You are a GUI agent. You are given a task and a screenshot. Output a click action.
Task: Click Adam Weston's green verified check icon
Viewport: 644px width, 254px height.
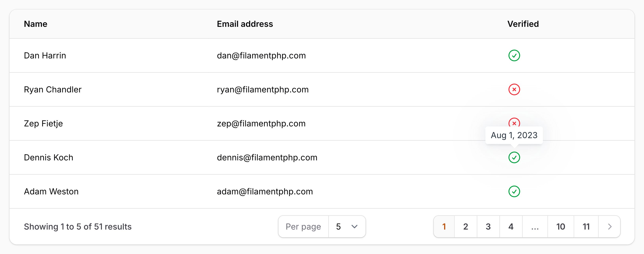pyautogui.click(x=514, y=192)
